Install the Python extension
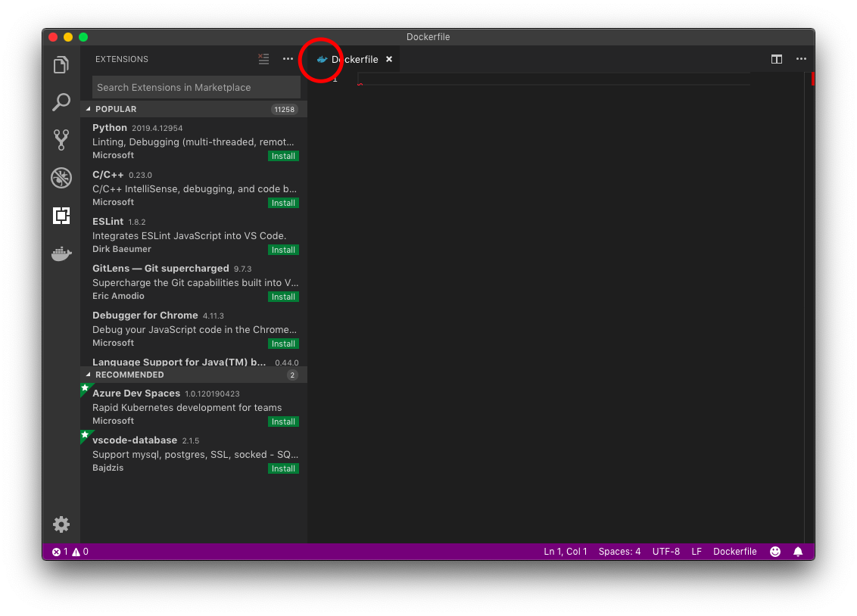857x616 pixels. pos(283,156)
